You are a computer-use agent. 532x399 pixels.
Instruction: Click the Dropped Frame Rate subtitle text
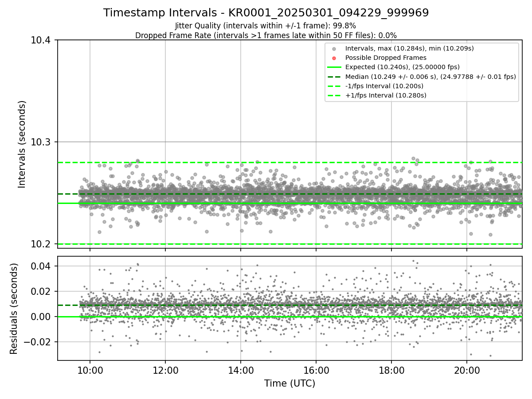tap(266, 35)
